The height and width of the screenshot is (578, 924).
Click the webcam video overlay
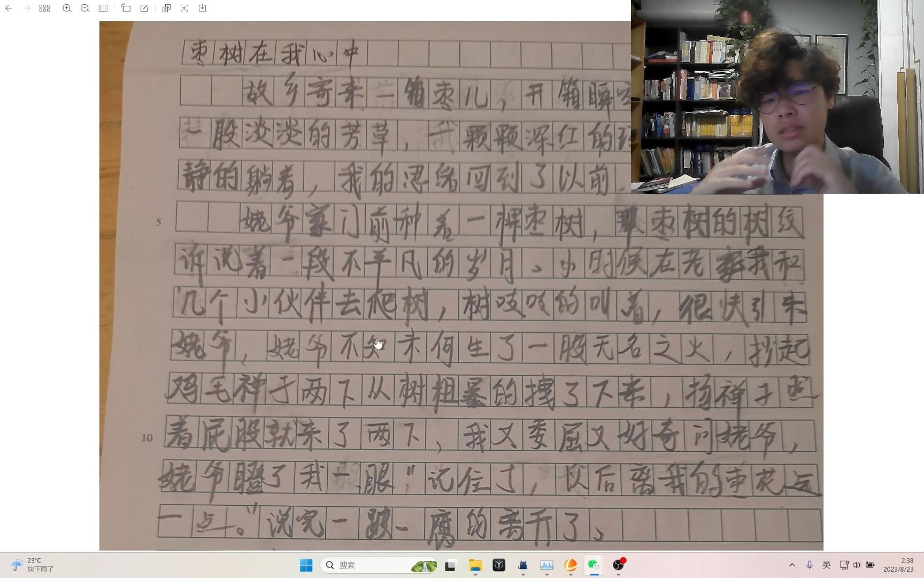(x=777, y=96)
